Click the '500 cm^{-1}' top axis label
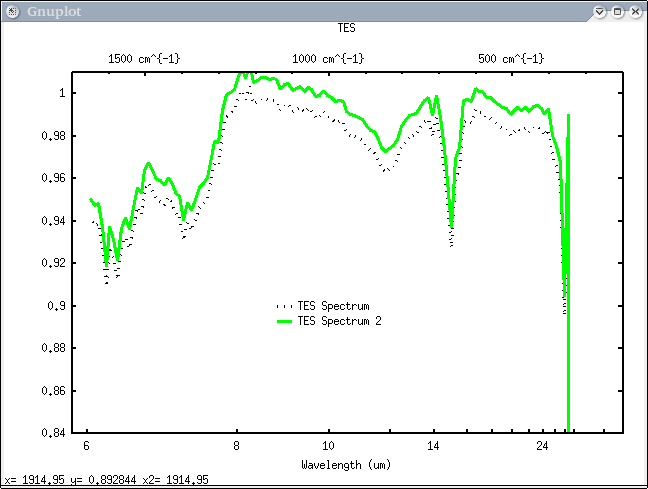The width and height of the screenshot is (648, 489). click(x=511, y=59)
